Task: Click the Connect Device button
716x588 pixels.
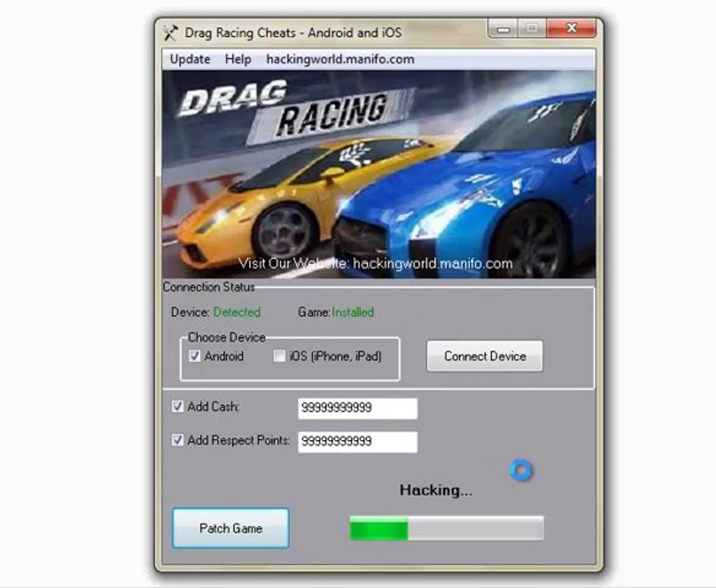Action: click(x=485, y=356)
